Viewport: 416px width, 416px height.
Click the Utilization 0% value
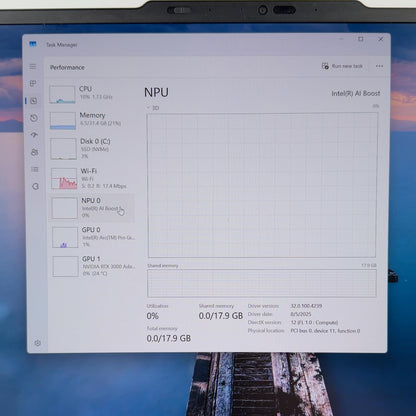click(x=153, y=316)
